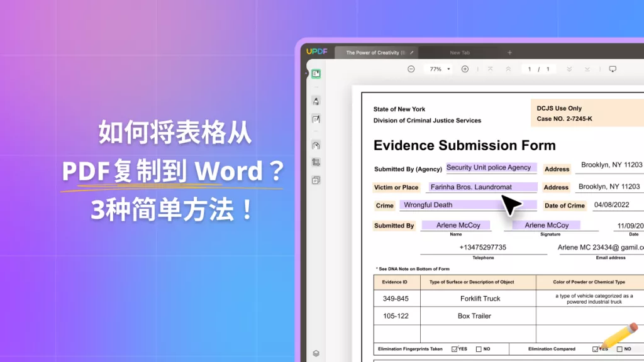Switch to the New Tab tab
The height and width of the screenshot is (362, 644).
tap(460, 53)
